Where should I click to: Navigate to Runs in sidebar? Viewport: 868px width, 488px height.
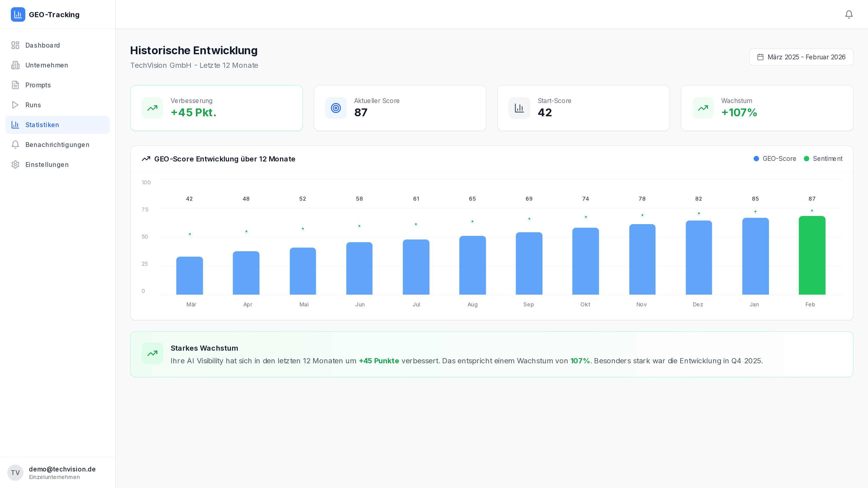[x=33, y=105]
